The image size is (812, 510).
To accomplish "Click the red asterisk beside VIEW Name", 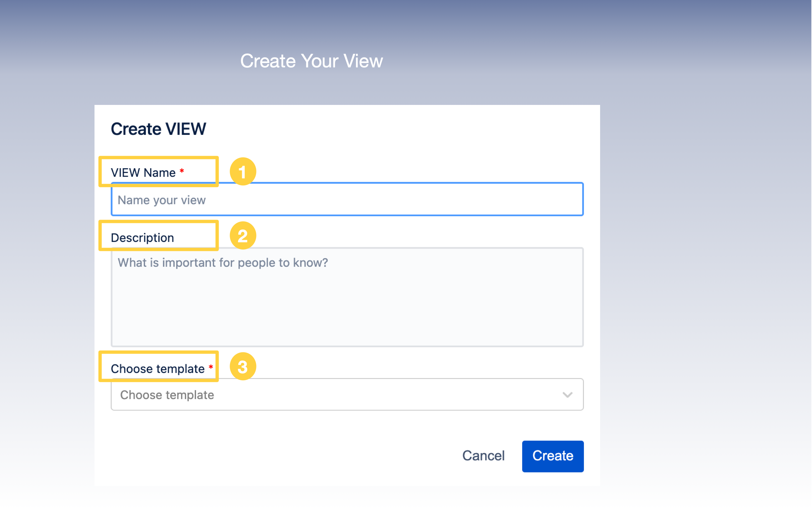I will [182, 171].
